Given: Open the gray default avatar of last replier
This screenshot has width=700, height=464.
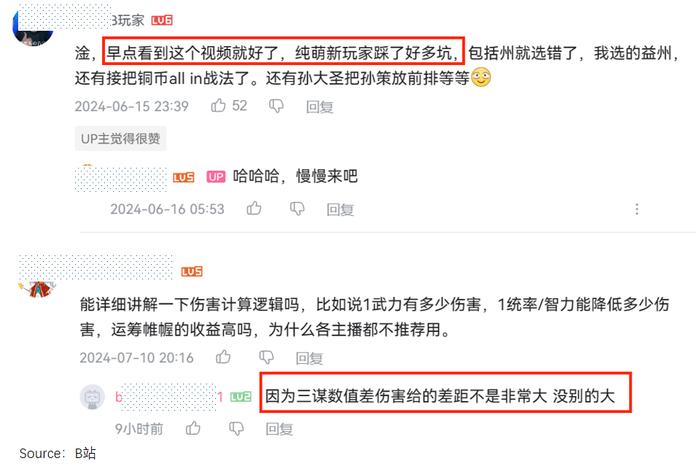Looking at the screenshot, I should pyautogui.click(x=92, y=397).
